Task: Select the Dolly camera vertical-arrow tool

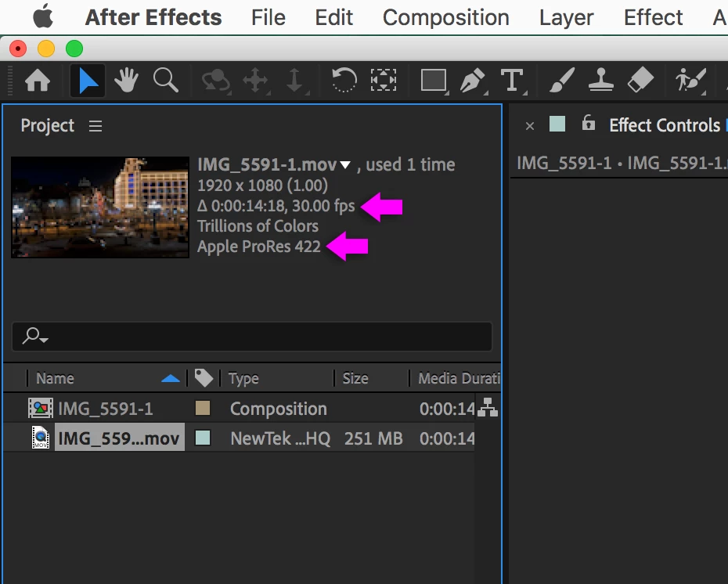Action: (x=294, y=81)
